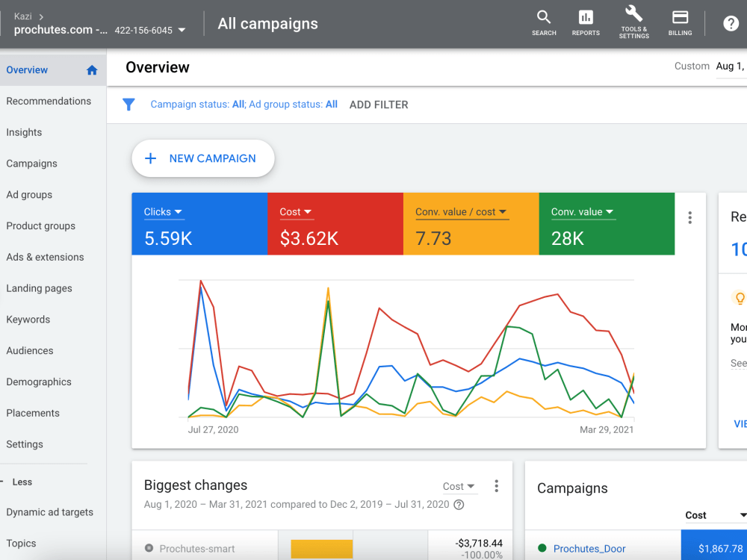This screenshot has height=560, width=747.
Task: Open the Cost metric dropdown on red tile
Action: [295, 212]
